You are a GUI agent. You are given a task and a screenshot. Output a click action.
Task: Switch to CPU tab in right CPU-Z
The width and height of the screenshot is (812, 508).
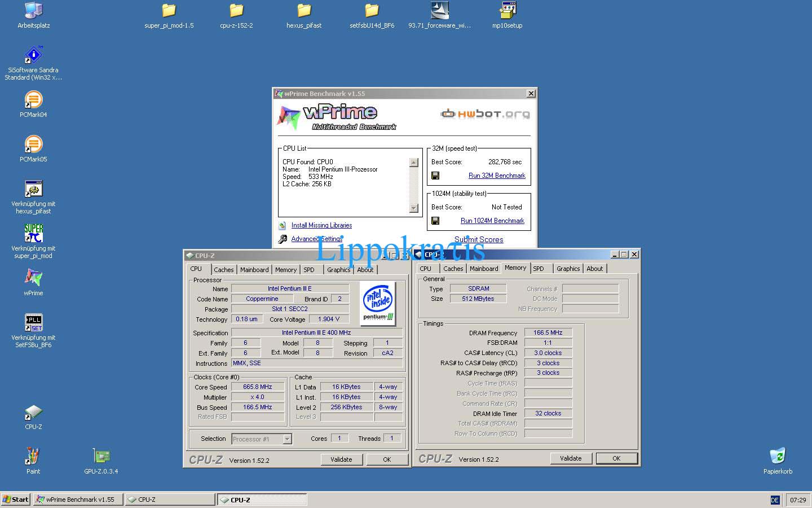[426, 269]
